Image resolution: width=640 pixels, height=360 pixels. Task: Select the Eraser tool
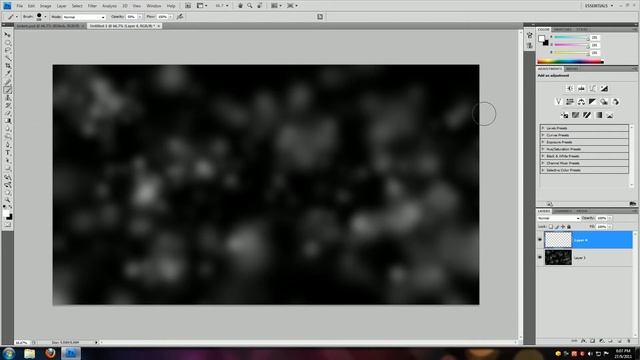(8, 113)
